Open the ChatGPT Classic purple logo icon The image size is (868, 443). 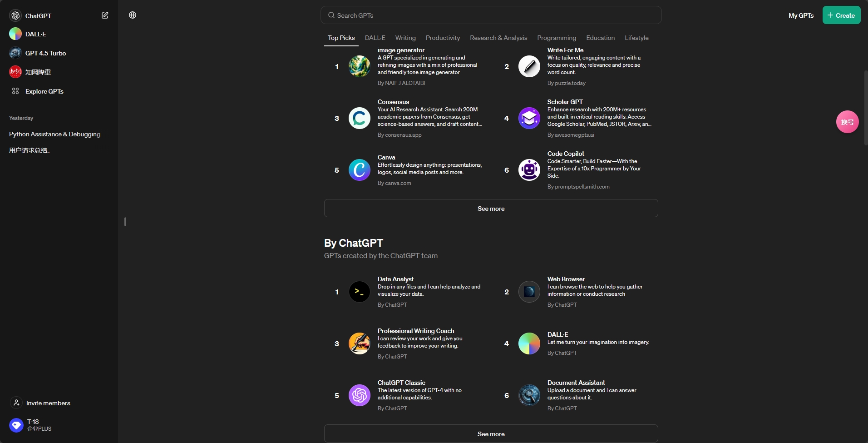360,395
